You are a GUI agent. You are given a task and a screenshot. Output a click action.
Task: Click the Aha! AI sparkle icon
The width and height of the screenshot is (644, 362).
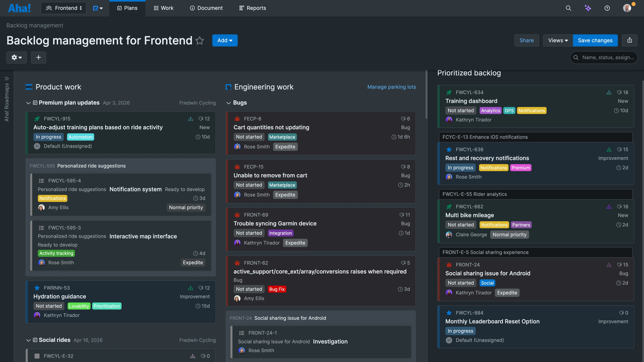coord(588,8)
